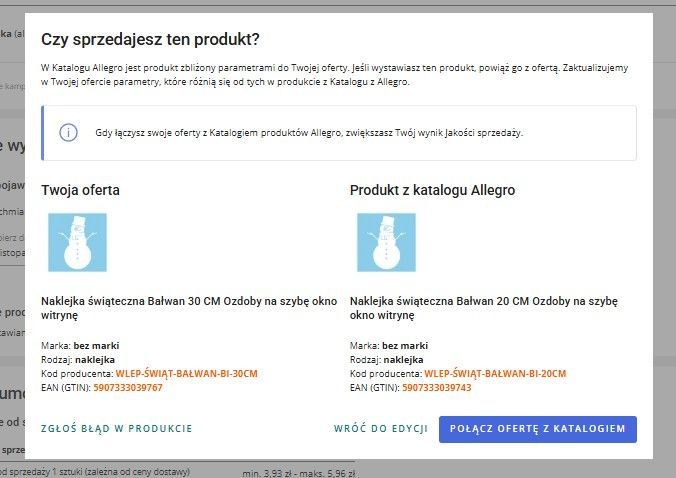Click the 'Produkt z katalogu Allegro' heading
This screenshot has height=478, width=676.
coord(432,190)
